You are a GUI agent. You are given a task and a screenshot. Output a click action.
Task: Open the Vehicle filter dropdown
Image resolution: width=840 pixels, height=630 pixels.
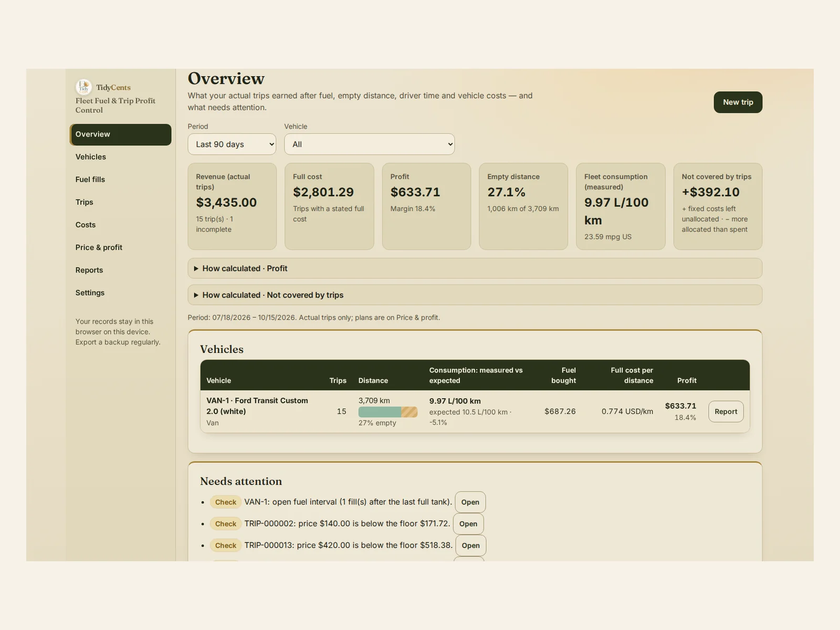(370, 144)
